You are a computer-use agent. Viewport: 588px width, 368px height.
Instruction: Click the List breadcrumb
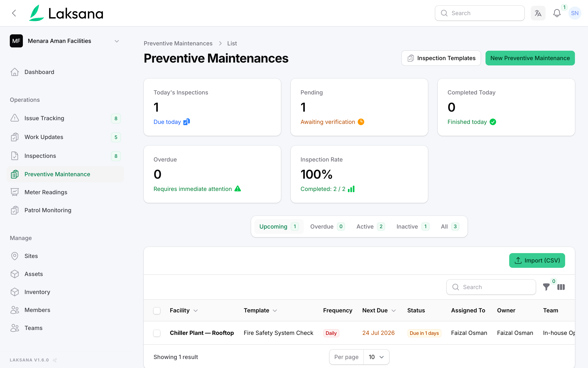pyautogui.click(x=232, y=43)
